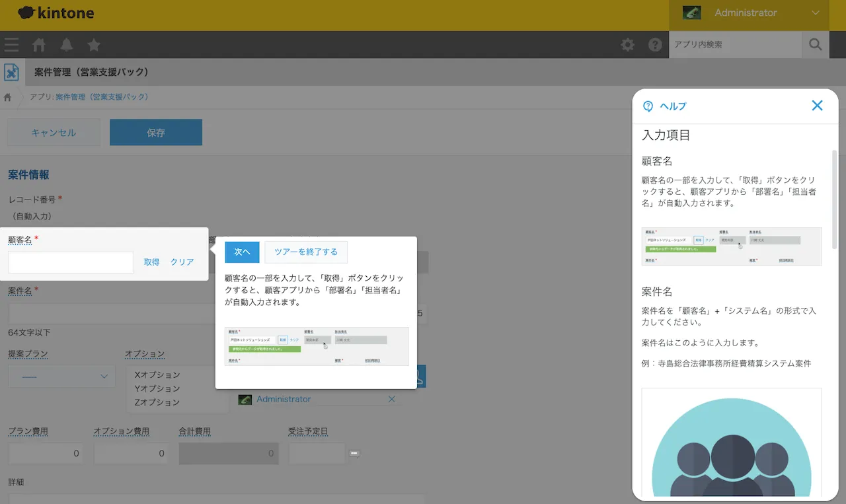Image resolution: width=846 pixels, height=504 pixels.
Task: Click the キャンセル button
Action: [54, 132]
